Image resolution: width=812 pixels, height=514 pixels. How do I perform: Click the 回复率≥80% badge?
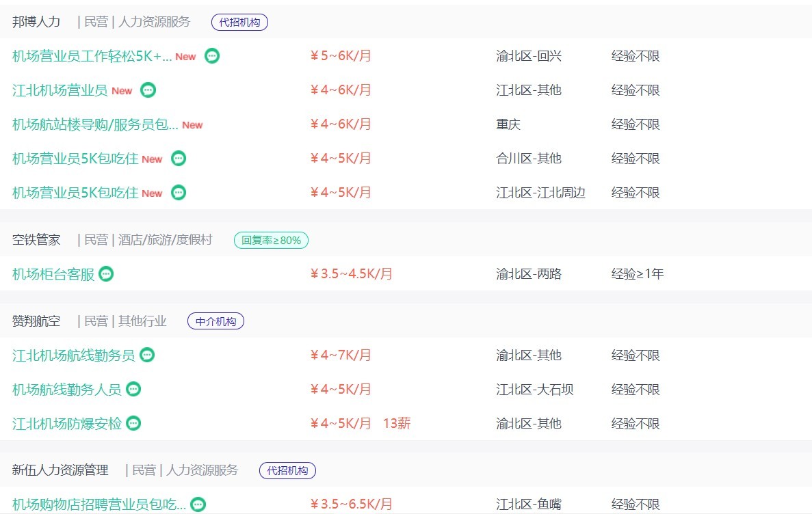point(272,240)
